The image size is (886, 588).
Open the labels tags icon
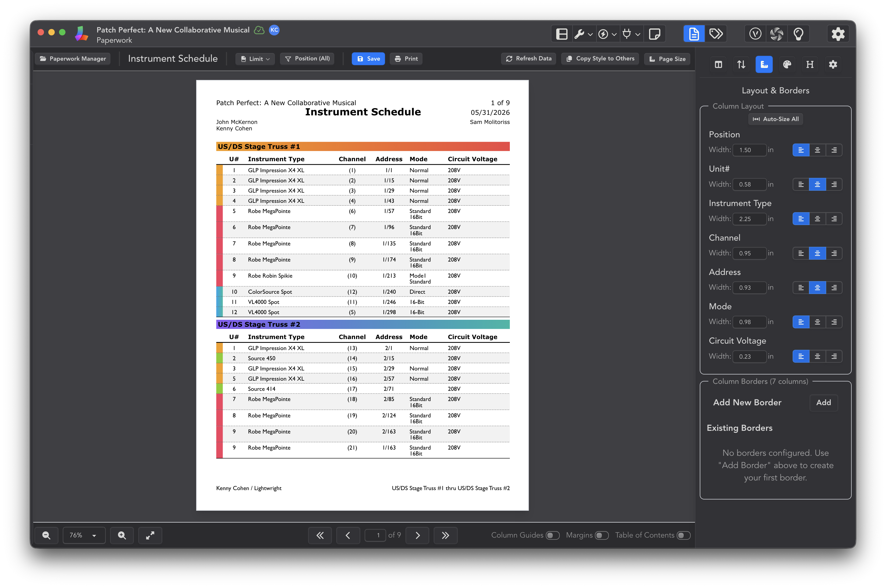pyautogui.click(x=716, y=34)
